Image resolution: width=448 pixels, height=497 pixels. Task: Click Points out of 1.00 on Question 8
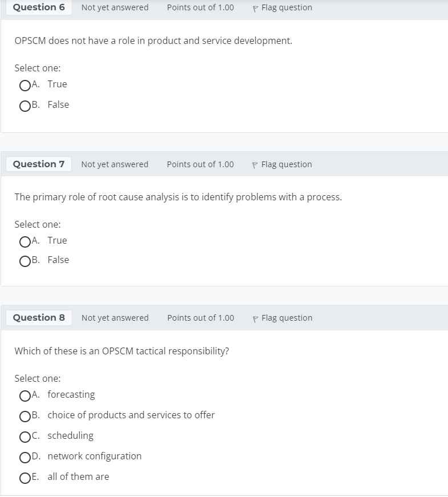[200, 318]
